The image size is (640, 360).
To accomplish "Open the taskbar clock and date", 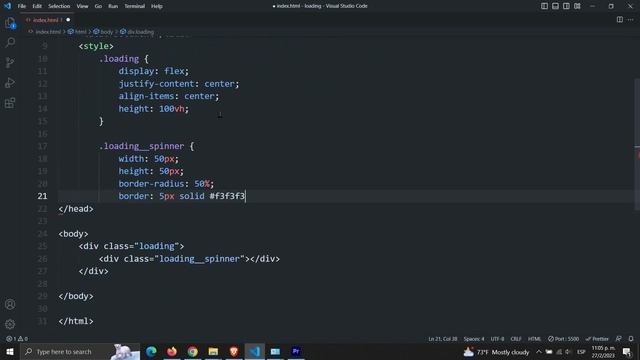I will [603, 352].
